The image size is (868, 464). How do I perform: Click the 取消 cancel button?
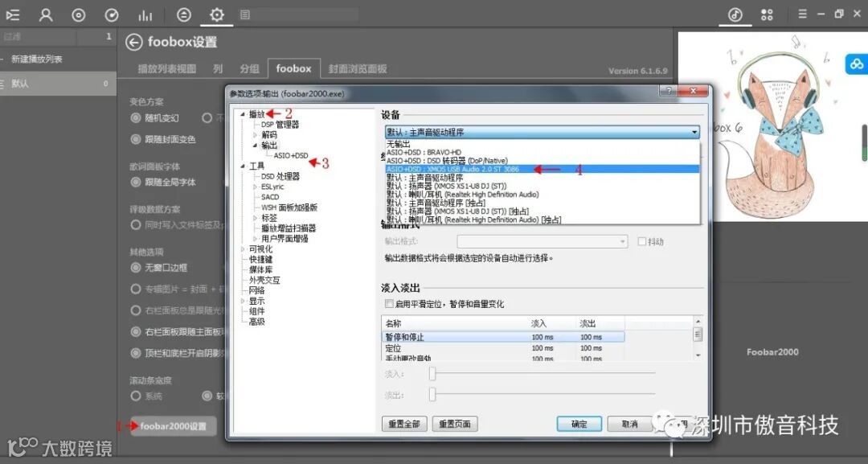(630, 424)
